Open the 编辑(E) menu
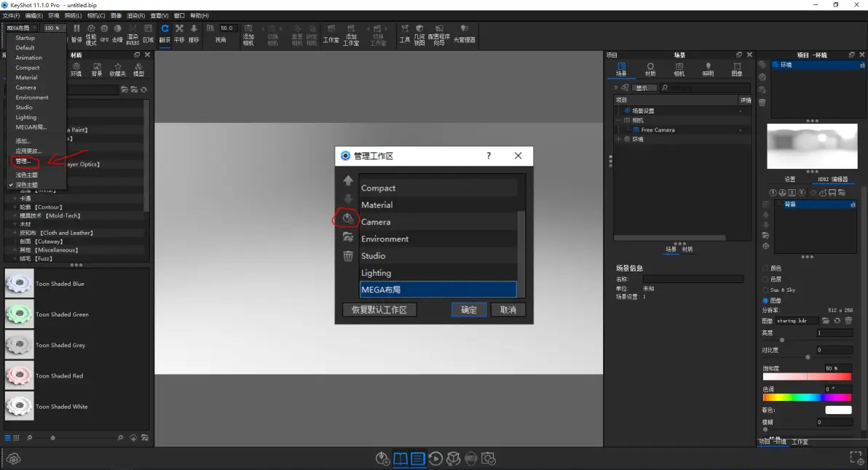Screen dimensions: 868x470 pyautogui.click(x=33, y=15)
